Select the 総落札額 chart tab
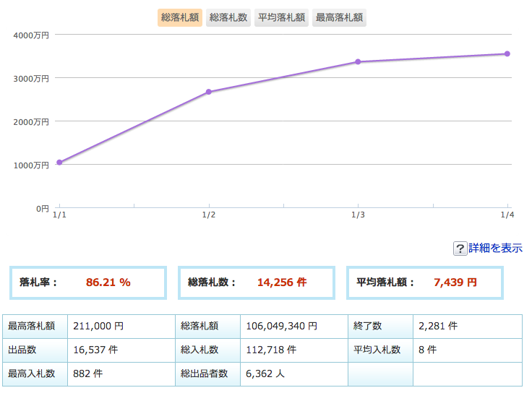This screenshot has height=393, width=532. [x=180, y=17]
